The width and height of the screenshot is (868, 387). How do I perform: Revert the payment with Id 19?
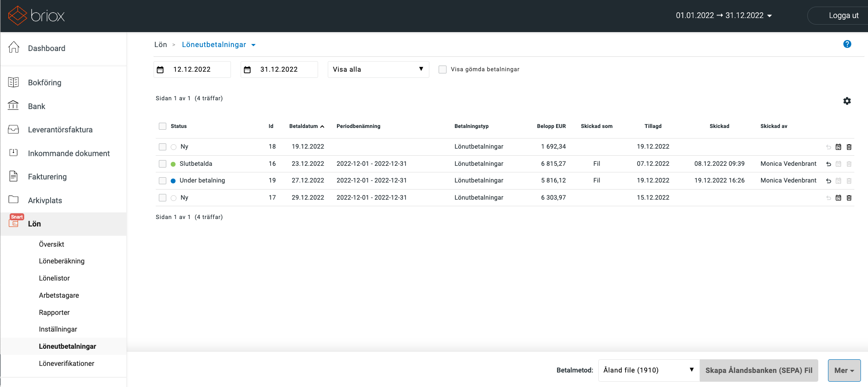[x=828, y=181]
